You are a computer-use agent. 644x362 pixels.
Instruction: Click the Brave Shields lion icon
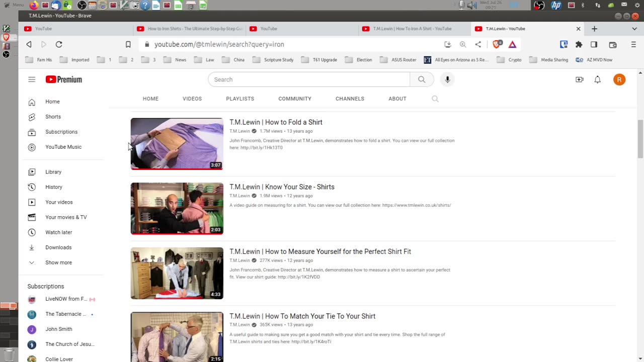tap(497, 44)
